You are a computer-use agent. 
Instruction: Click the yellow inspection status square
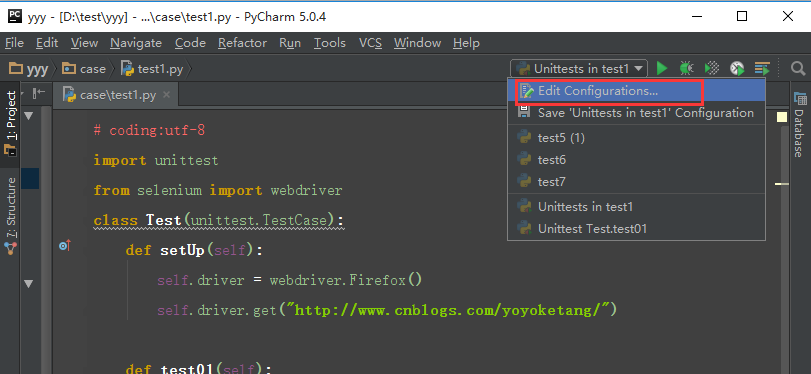[x=782, y=117]
